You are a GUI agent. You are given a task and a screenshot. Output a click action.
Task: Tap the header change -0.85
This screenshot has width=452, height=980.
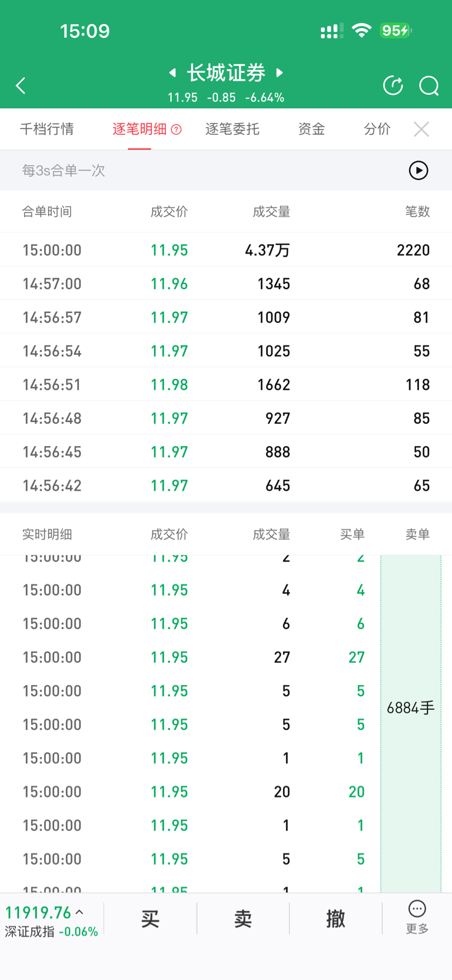click(x=221, y=98)
